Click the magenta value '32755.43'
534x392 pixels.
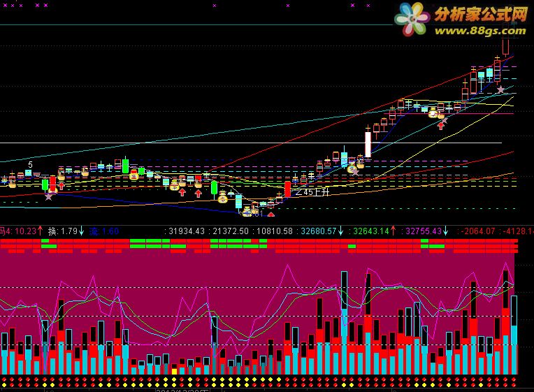pyautogui.click(x=424, y=231)
